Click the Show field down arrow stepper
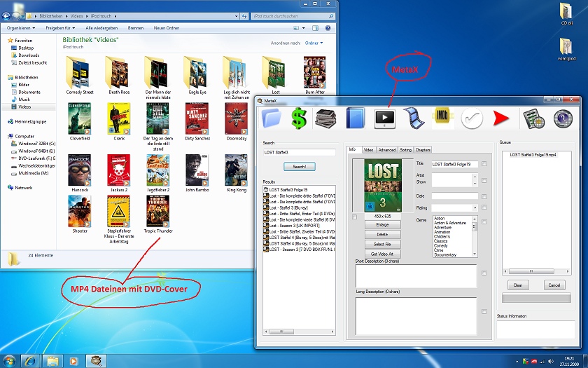This screenshot has width=588, height=368. pos(475,183)
